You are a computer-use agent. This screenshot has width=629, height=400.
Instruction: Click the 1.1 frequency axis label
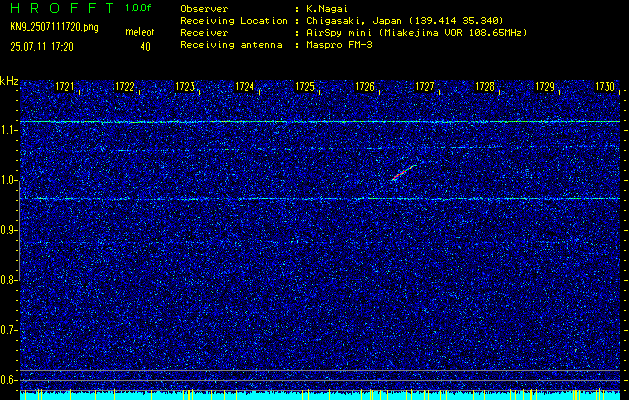[x=7, y=131]
